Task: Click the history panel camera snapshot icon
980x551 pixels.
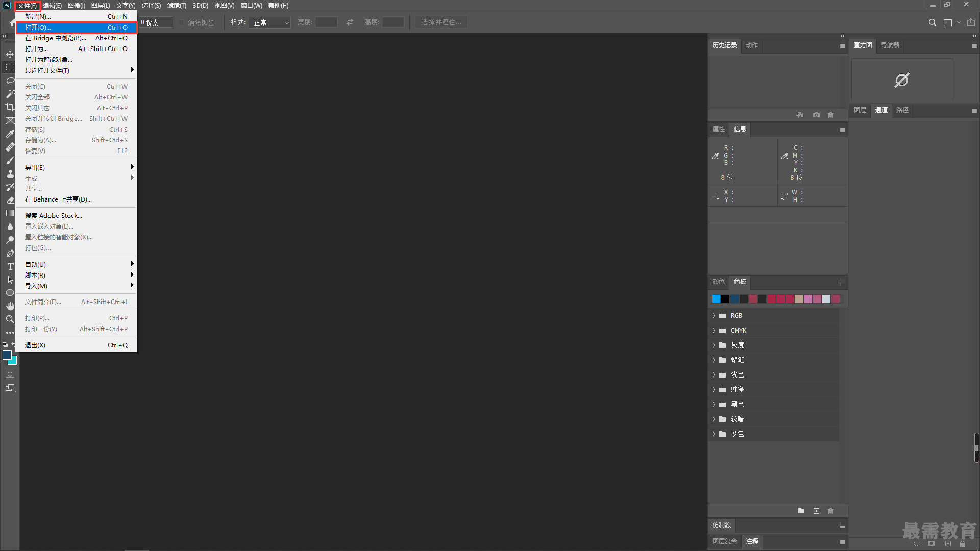Action: (x=816, y=115)
